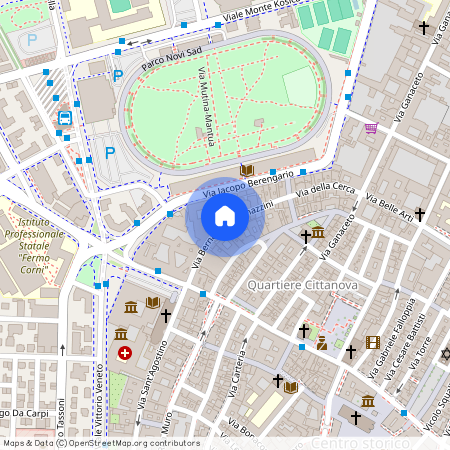Select the church cross beside the Via della Cerca museum icon
This screenshot has height=450, width=450.
(x=306, y=236)
